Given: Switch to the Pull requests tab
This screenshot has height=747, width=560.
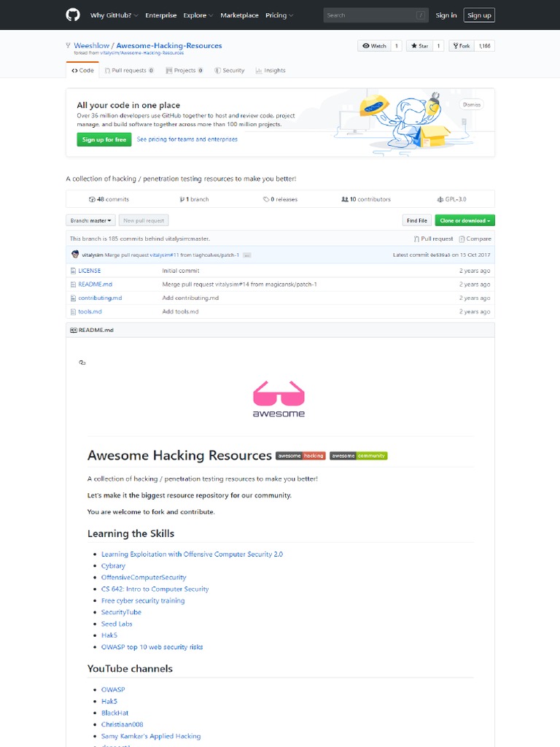Looking at the screenshot, I should pyautogui.click(x=129, y=71).
